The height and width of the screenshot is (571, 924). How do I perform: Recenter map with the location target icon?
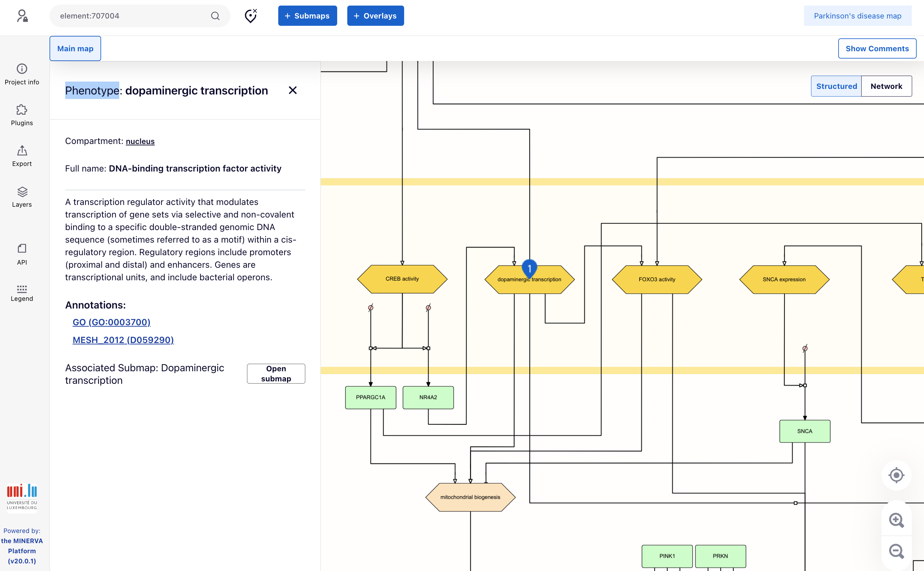point(896,475)
